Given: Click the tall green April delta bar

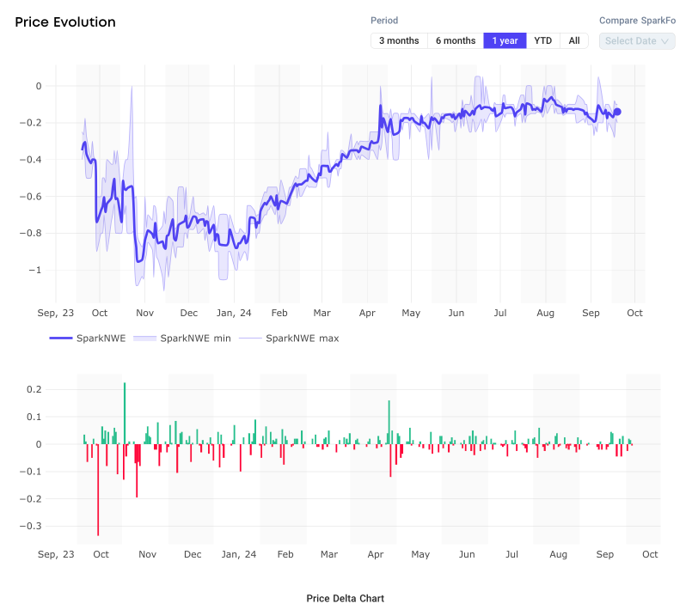Looking at the screenshot, I should [x=389, y=422].
